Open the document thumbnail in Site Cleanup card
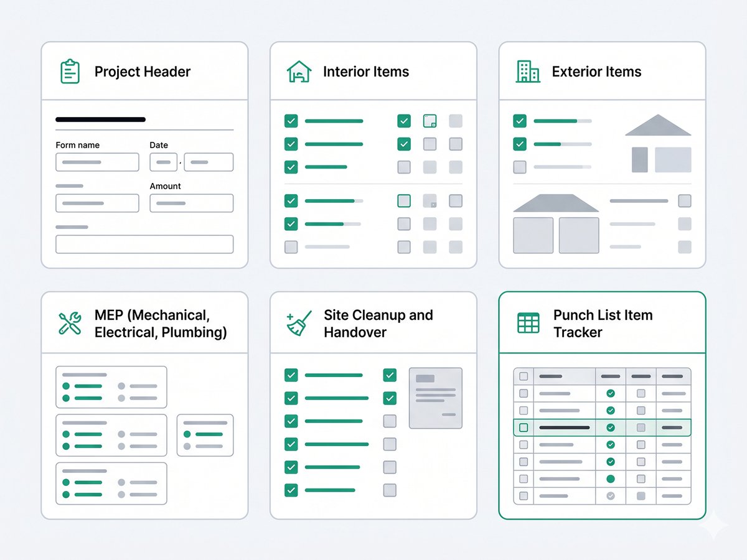Screen dimensions: 747x560 tap(436, 398)
